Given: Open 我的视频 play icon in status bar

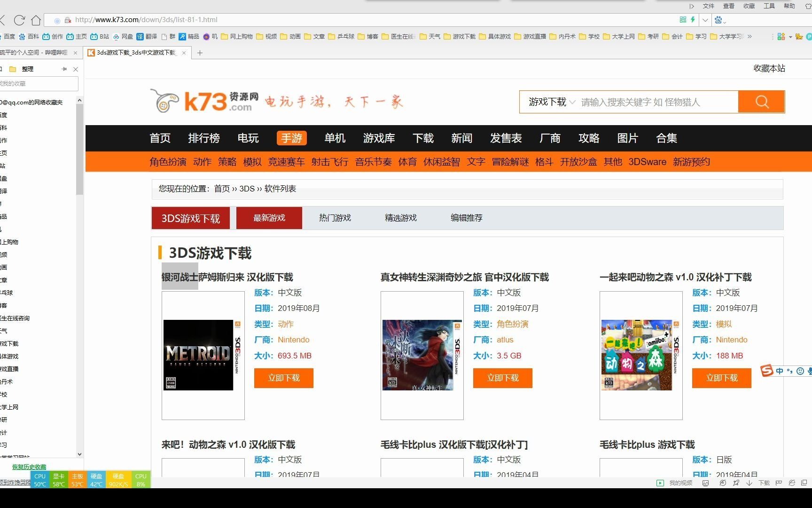Looking at the screenshot, I should pyautogui.click(x=660, y=483).
